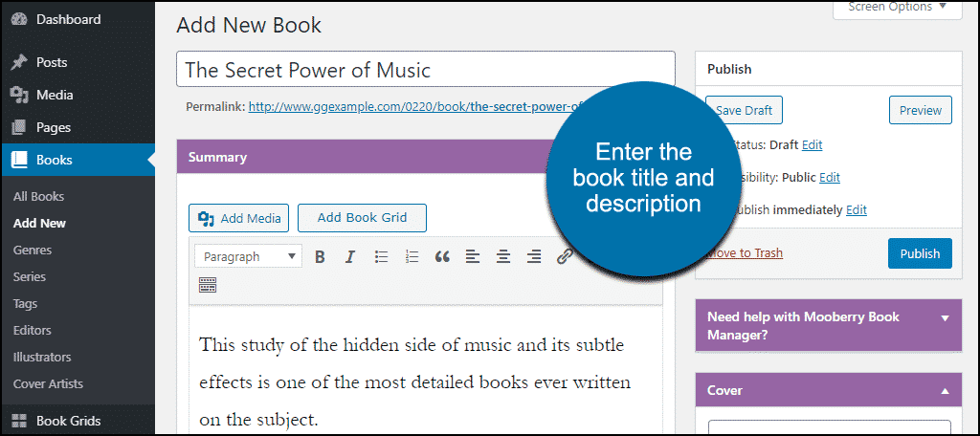This screenshot has width=980, height=436.
Task: Insert a bulleted list
Action: coord(381,256)
